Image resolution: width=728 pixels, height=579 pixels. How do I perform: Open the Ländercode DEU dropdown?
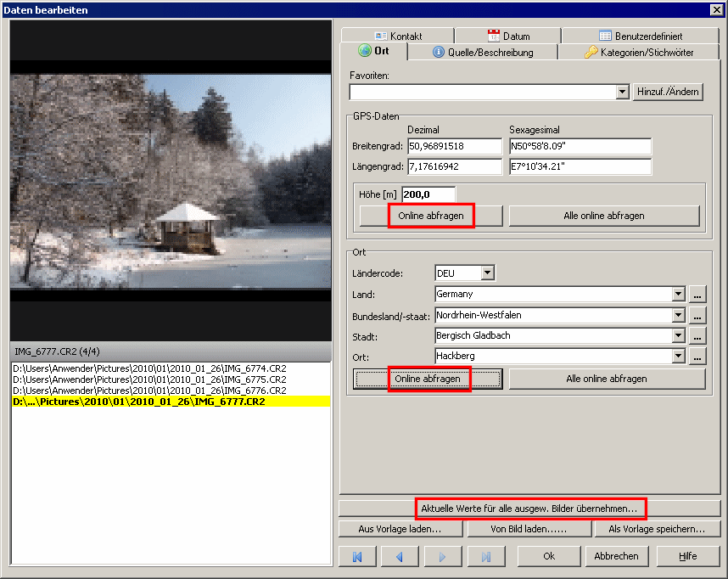(486, 273)
